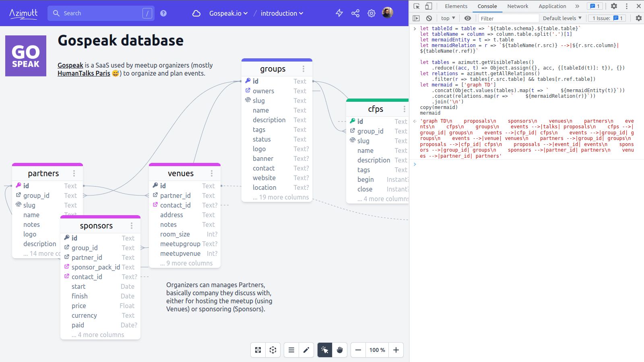Switch to the cursor selection tool
The width and height of the screenshot is (644, 362).
pos(325,350)
